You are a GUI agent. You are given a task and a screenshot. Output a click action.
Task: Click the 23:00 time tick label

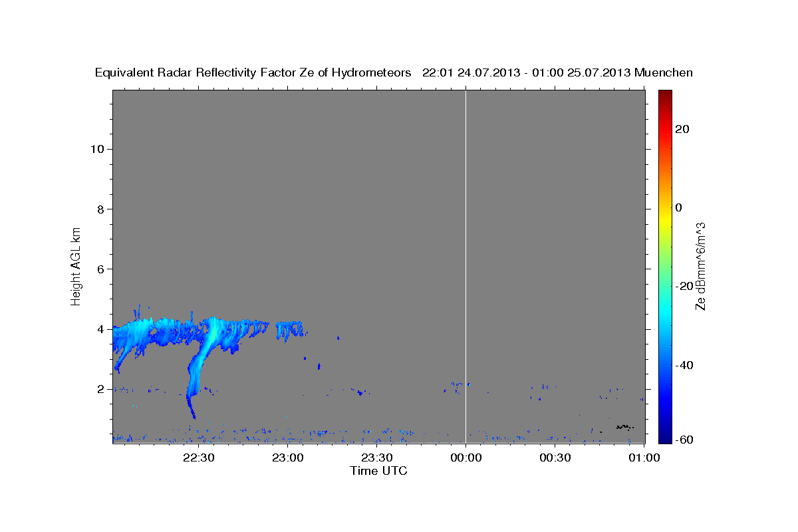[287, 458]
